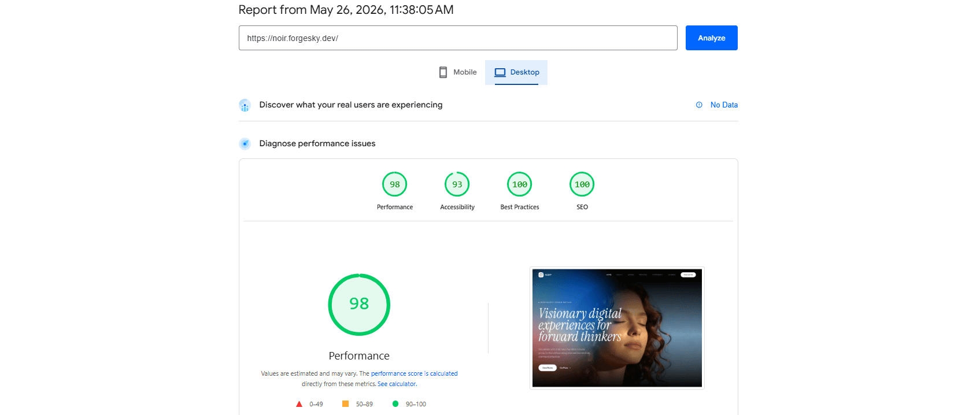This screenshot has height=415, width=980.
Task: Switch to the Mobile tab
Action: click(x=458, y=72)
